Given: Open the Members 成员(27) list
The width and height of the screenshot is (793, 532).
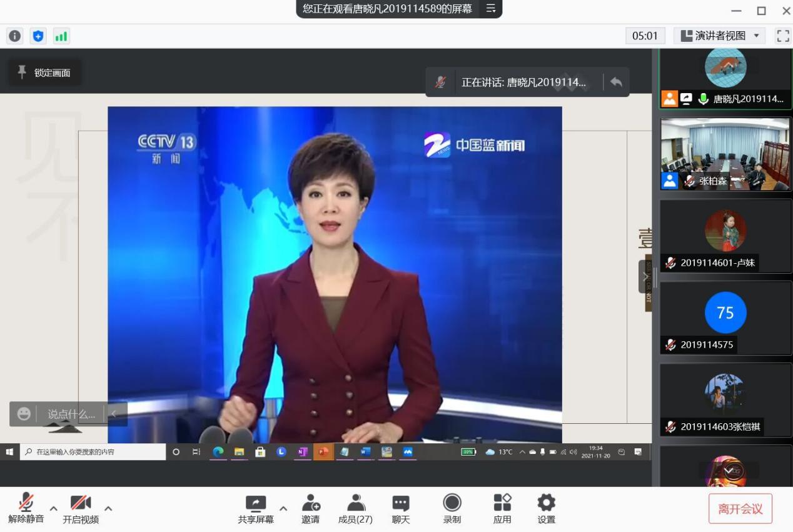Looking at the screenshot, I should [355, 509].
